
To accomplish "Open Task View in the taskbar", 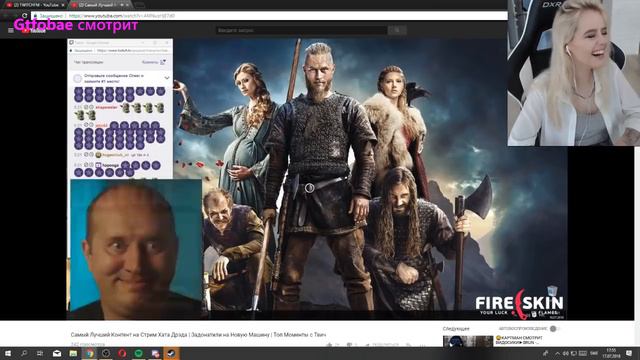I will pyautogui.click(x=40, y=353).
